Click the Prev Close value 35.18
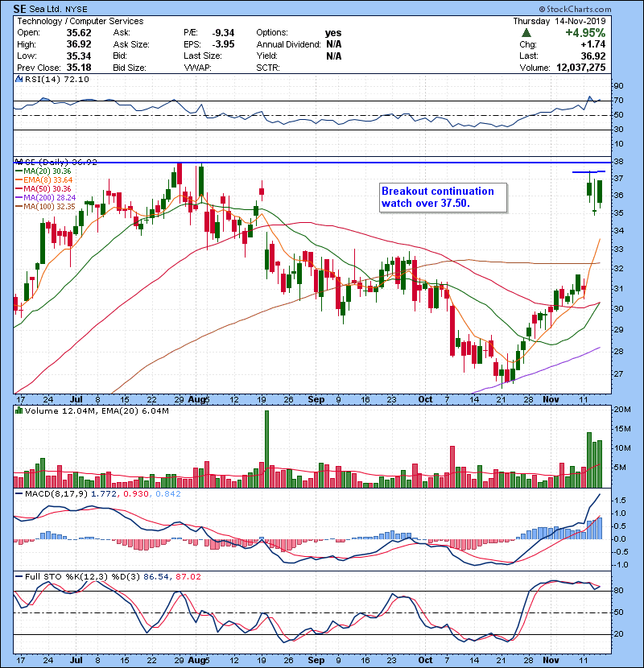This screenshot has width=644, height=668. point(79,68)
